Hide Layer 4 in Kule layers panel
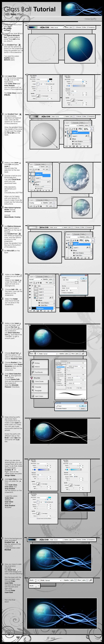This screenshot has width=104, height=644. [30, 295]
